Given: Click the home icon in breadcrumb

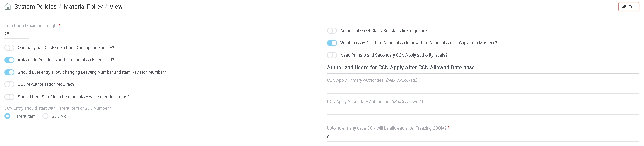Looking at the screenshot, I should (8, 7).
